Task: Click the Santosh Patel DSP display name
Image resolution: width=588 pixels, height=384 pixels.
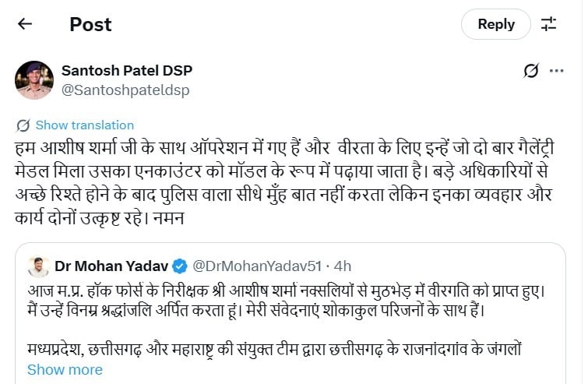Action: click(126, 70)
